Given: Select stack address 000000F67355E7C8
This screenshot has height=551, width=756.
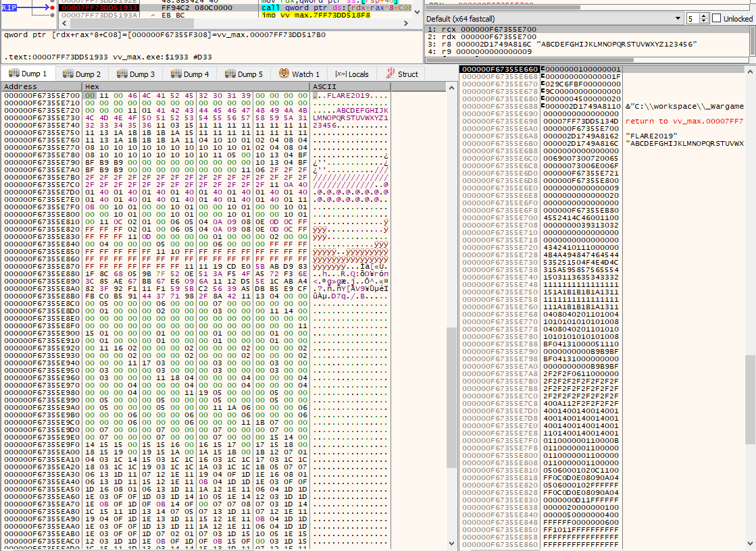Looking at the screenshot, I should (499, 404).
